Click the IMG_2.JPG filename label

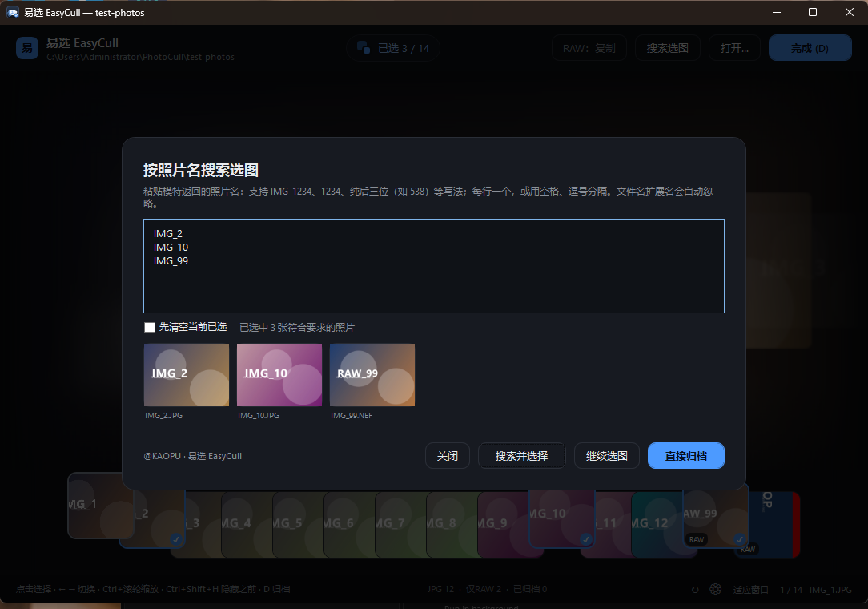tap(164, 415)
